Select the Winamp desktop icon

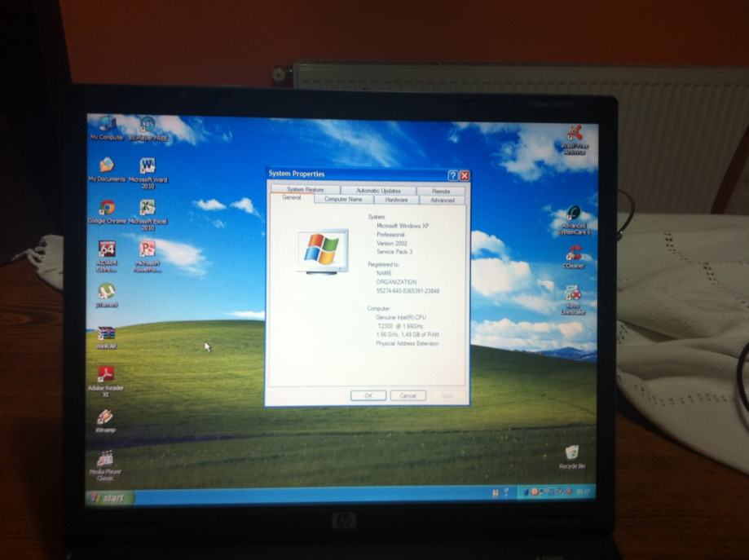(x=105, y=421)
